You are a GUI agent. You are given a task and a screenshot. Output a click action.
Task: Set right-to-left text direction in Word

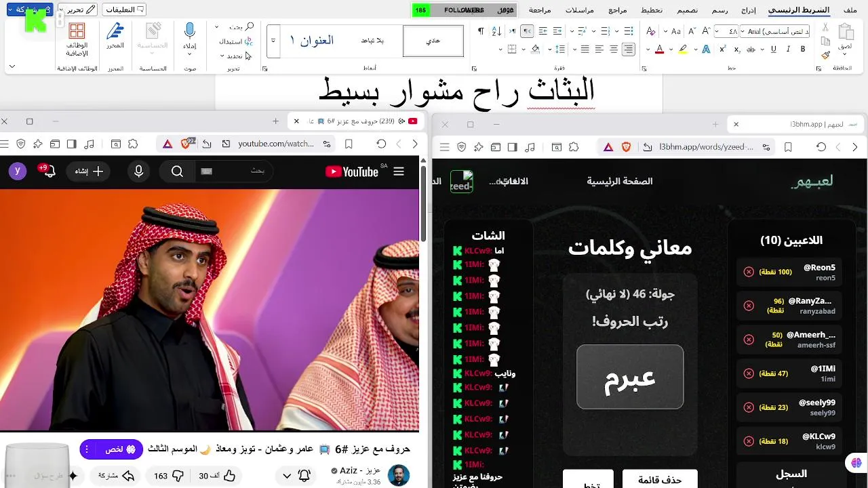527,31
